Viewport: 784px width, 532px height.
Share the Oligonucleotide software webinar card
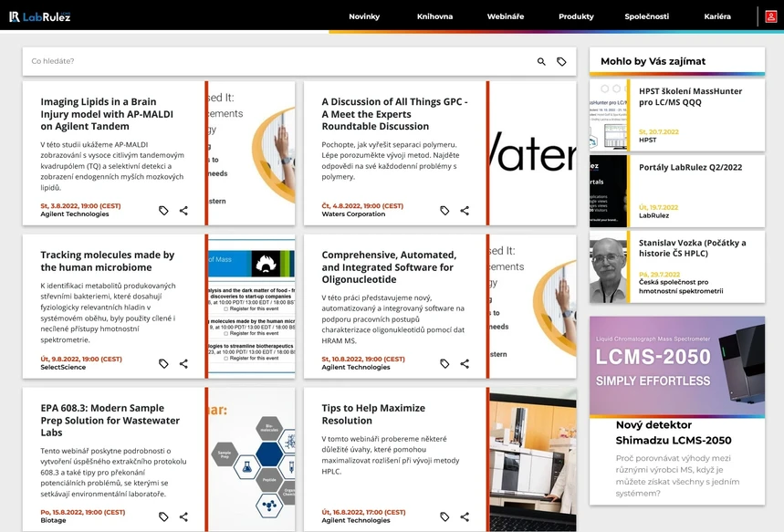(465, 363)
